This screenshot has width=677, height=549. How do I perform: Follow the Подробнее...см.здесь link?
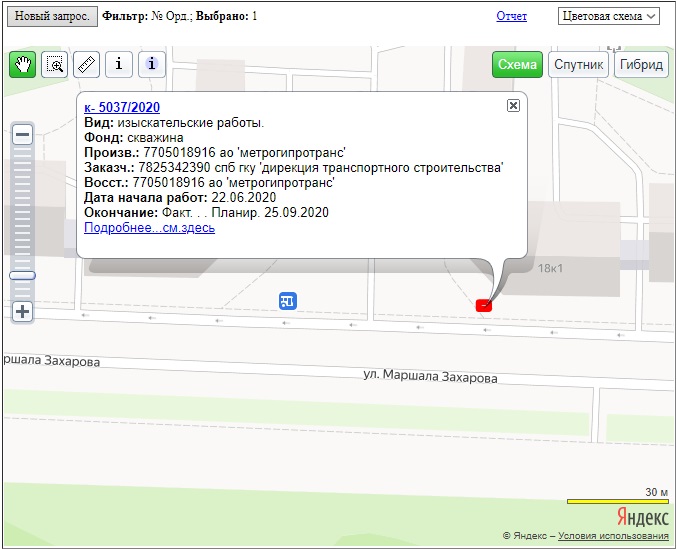coord(149,227)
